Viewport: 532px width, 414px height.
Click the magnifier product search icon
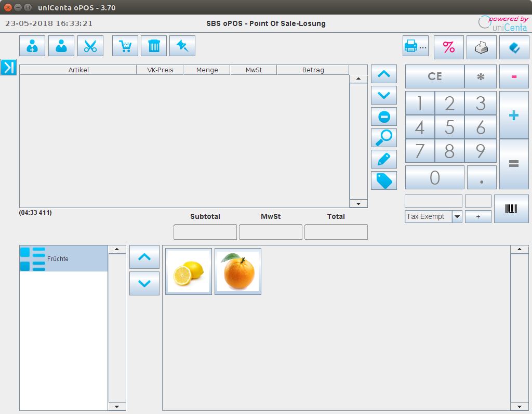pos(384,138)
